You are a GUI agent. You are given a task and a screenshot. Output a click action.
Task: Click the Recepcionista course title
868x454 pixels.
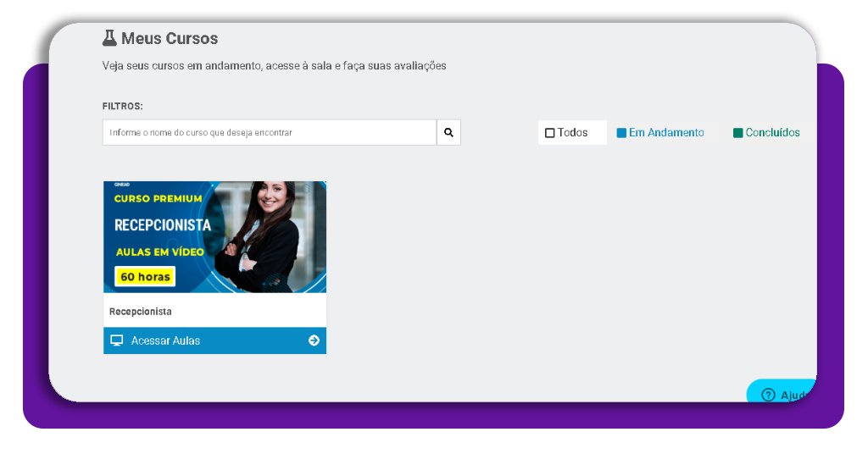point(141,312)
